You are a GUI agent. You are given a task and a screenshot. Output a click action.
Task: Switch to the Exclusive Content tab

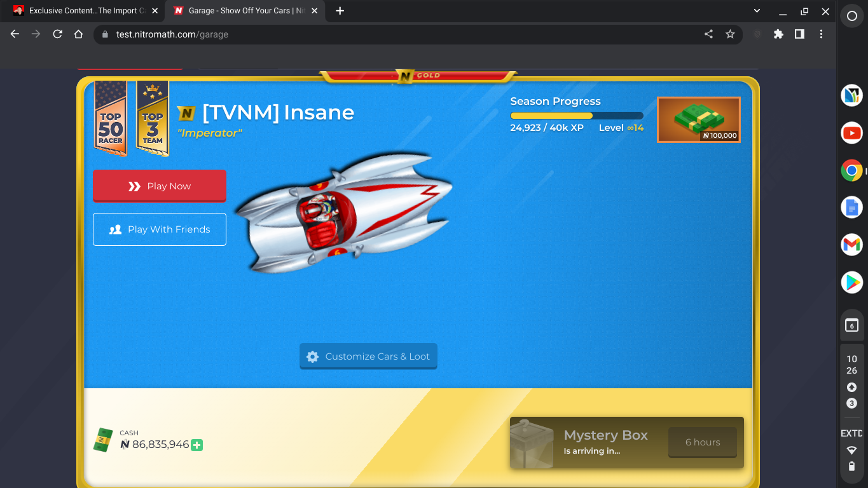86,11
